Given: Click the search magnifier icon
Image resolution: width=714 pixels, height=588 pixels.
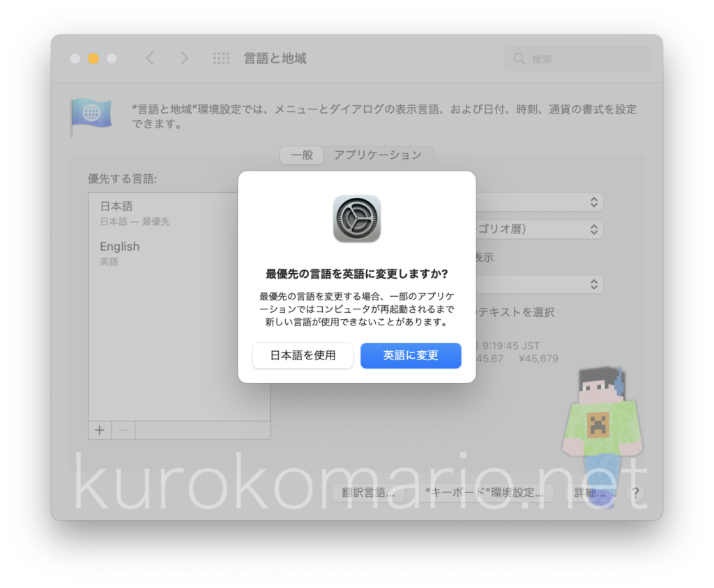Looking at the screenshot, I should pyautogui.click(x=519, y=59).
